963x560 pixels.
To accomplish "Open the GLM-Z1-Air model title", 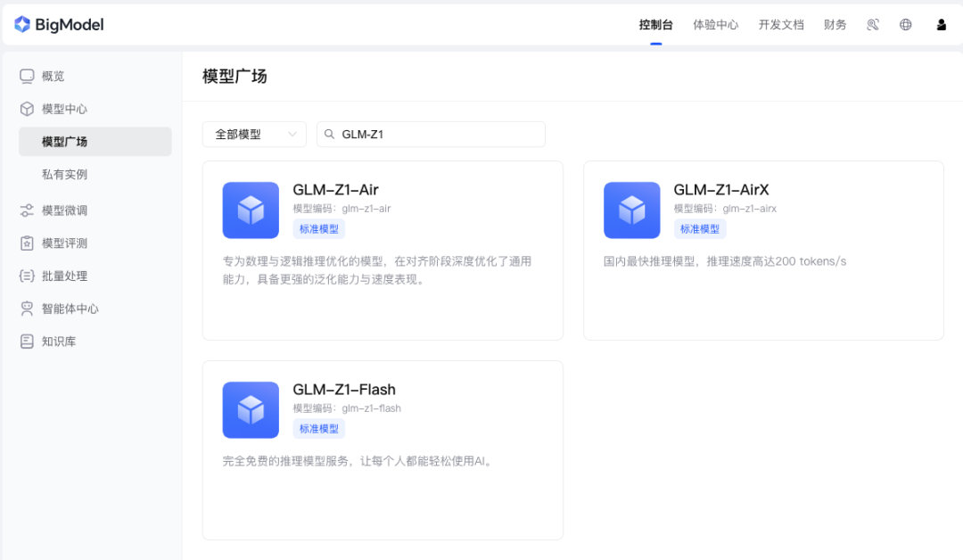I will 335,190.
